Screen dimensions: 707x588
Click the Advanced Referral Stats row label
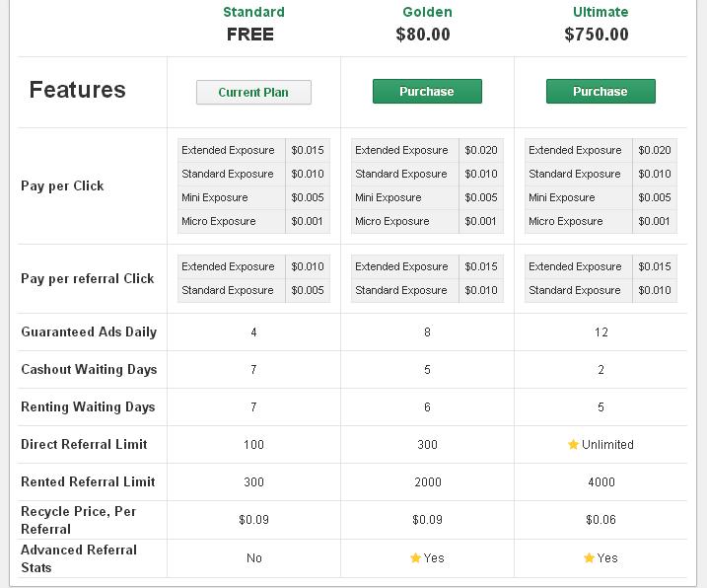click(79, 558)
